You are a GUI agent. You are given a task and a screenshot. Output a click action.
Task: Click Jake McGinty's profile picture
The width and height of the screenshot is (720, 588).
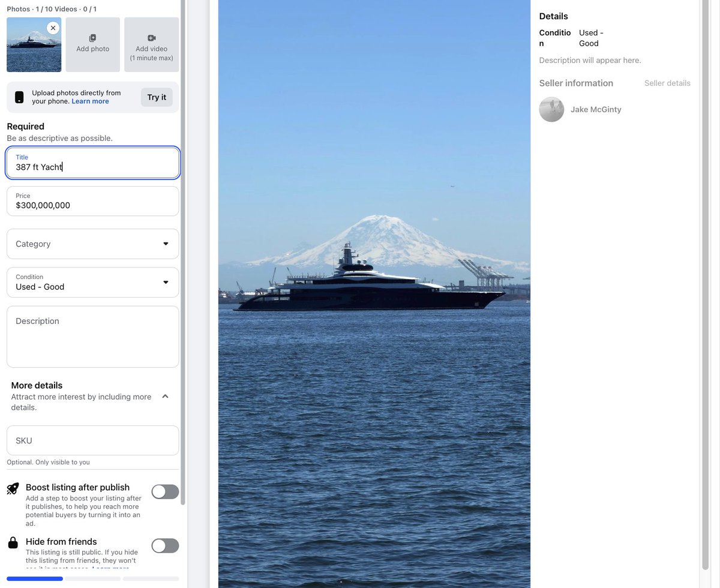pyautogui.click(x=551, y=109)
